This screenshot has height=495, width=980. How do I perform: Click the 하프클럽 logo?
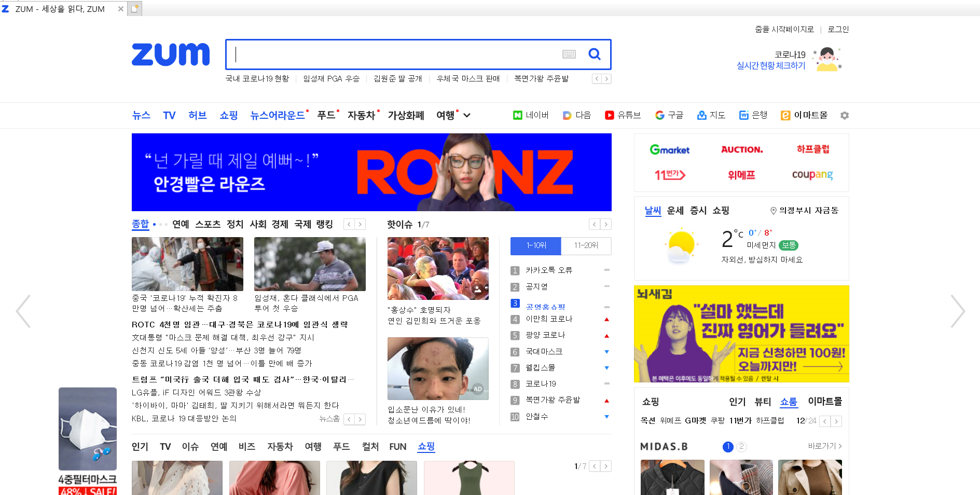tap(813, 149)
